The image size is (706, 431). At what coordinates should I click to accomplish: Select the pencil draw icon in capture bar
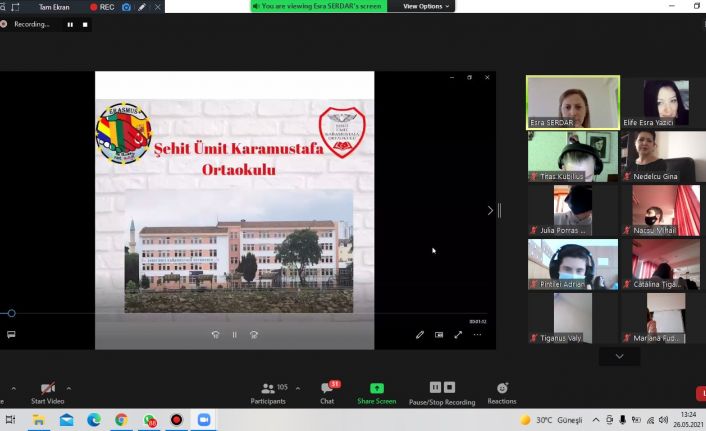coord(142,7)
